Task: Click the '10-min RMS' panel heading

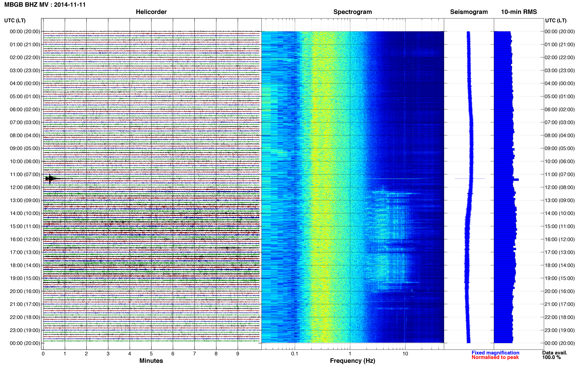Action: point(519,12)
